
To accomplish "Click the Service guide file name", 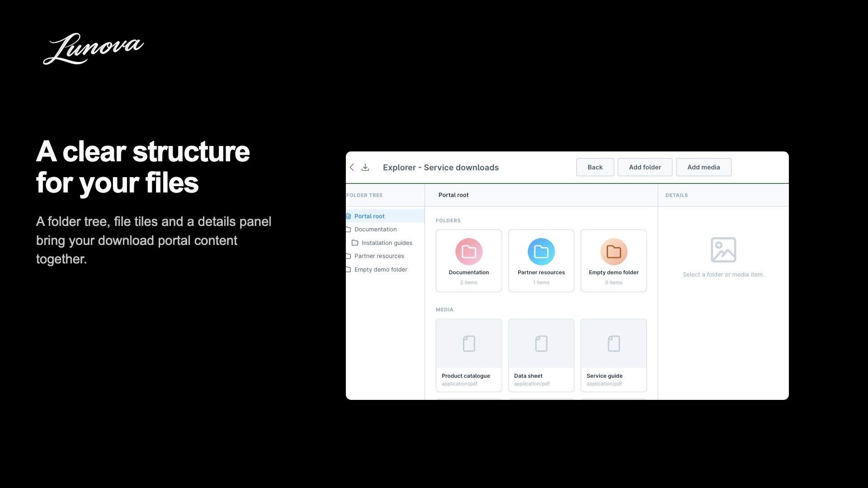I will 604,376.
